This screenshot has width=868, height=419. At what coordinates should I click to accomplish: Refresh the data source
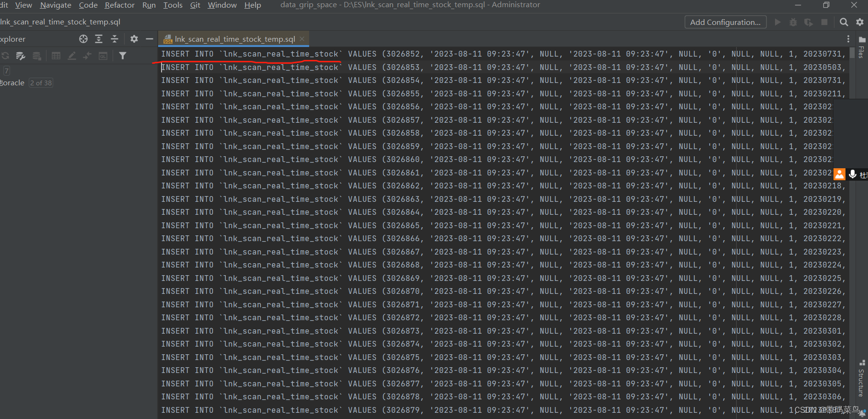5,56
